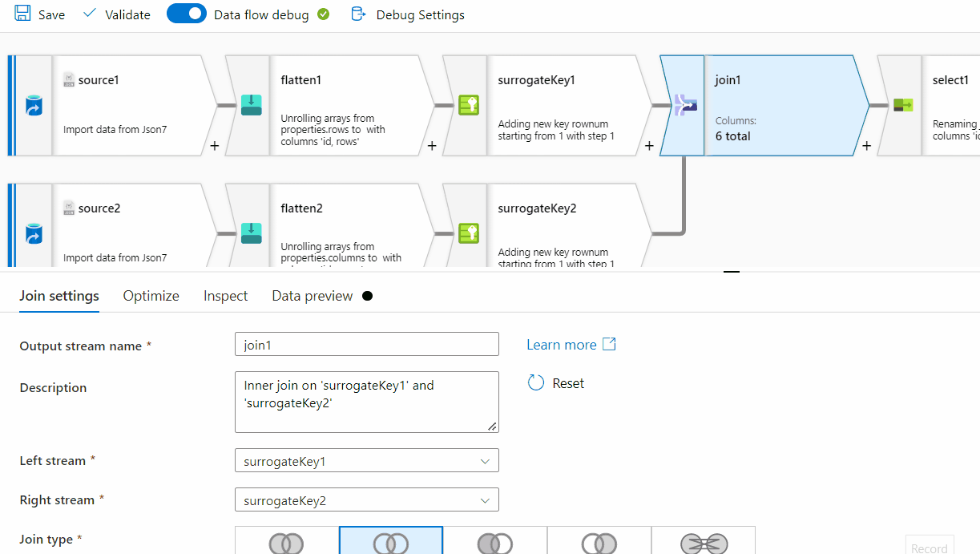The width and height of the screenshot is (980, 554).
Task: Click the join1 merge icon
Action: coord(686,104)
